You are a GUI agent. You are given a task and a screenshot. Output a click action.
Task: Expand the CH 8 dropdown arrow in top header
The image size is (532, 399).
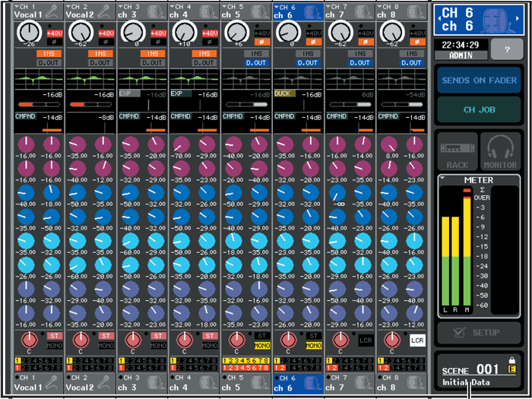[380, 6]
